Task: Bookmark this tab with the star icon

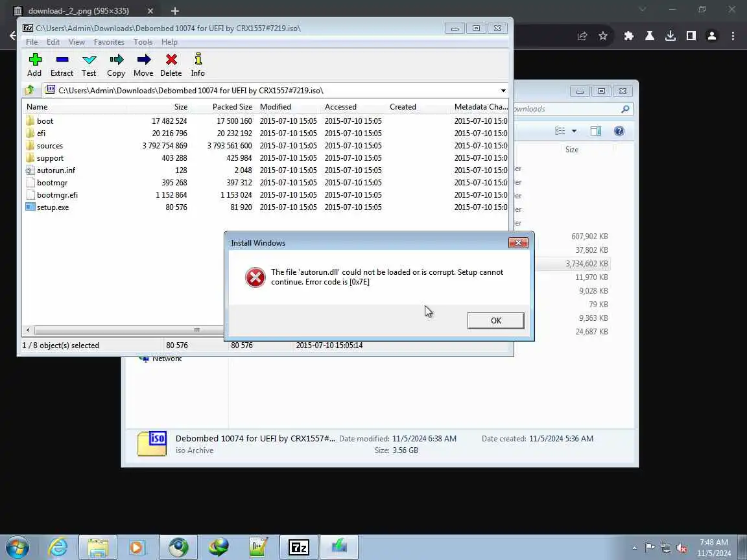Action: [602, 36]
